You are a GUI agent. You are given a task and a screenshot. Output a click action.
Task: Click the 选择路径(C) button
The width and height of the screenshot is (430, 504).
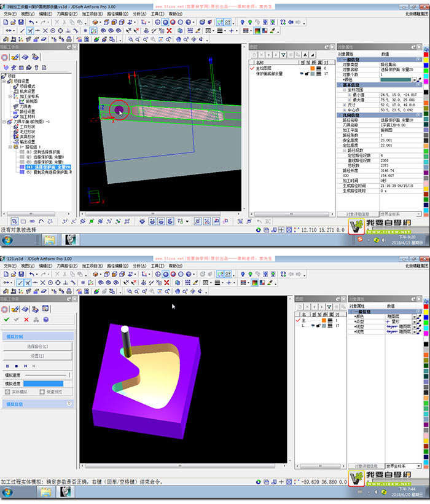37,347
